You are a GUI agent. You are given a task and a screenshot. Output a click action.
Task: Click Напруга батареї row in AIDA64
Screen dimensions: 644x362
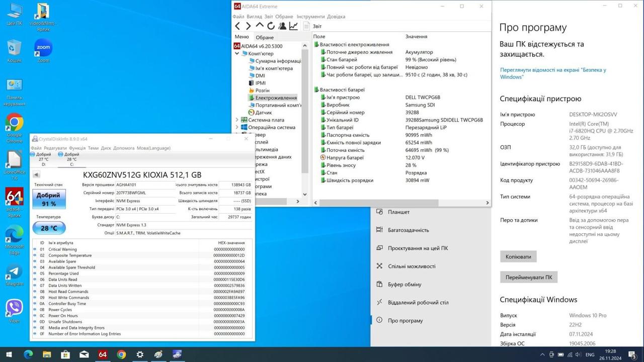(401, 157)
